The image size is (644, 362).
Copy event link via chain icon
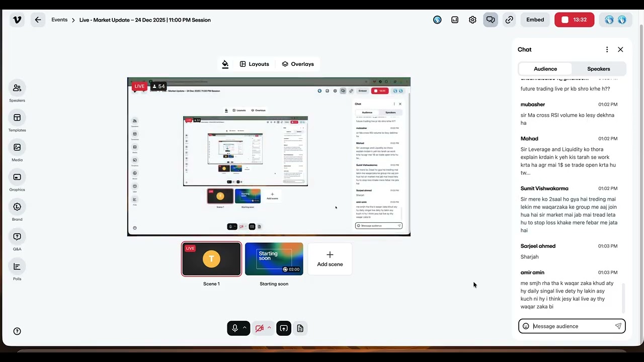click(x=509, y=20)
